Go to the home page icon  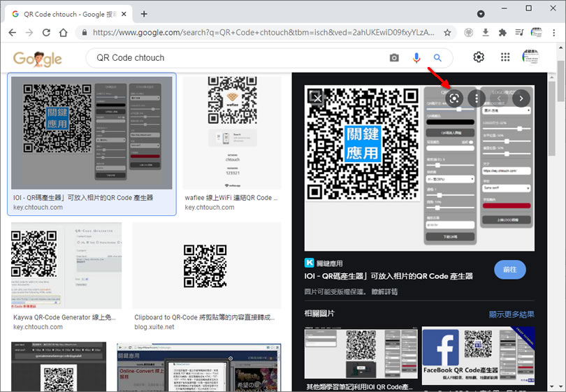(x=63, y=32)
